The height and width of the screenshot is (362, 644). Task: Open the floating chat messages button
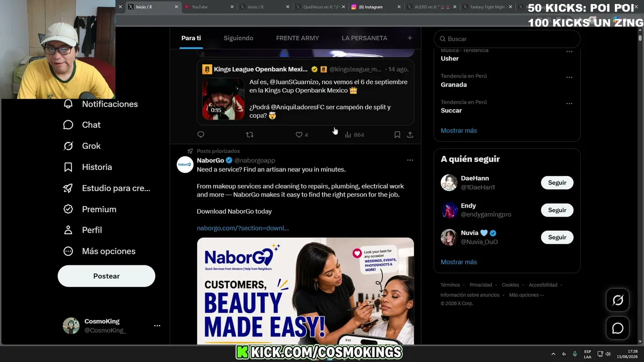coord(617,328)
